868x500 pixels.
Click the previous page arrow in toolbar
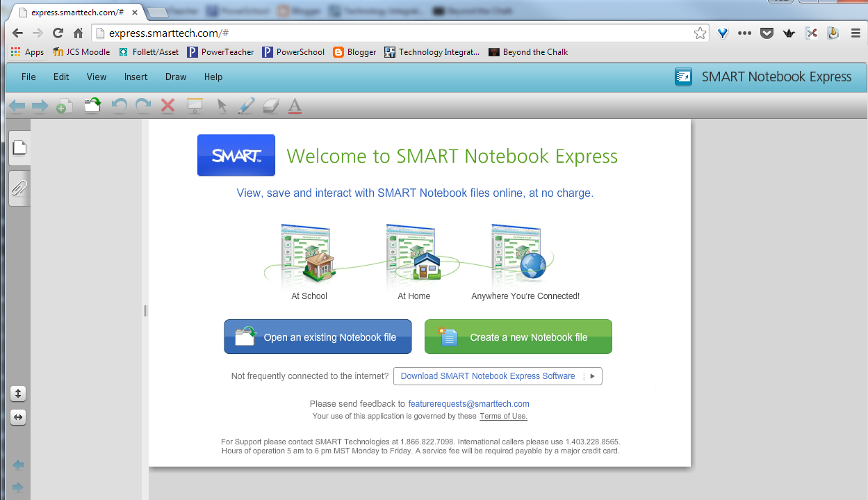point(17,106)
